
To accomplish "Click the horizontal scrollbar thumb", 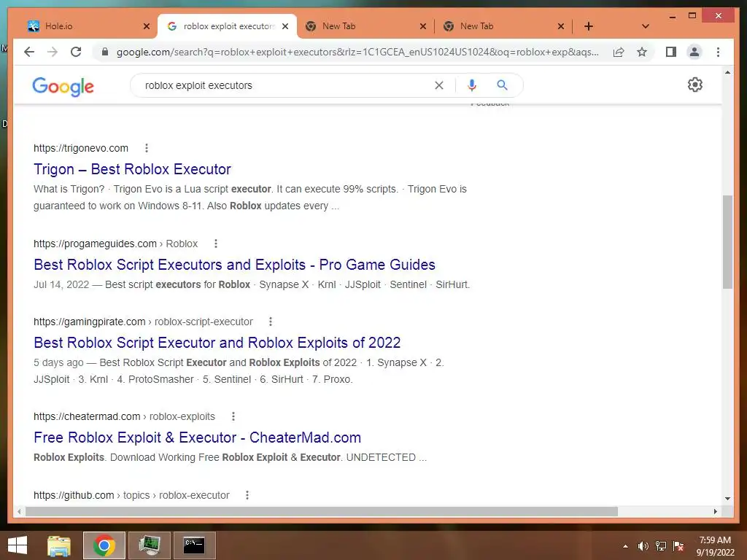I will pos(322,511).
